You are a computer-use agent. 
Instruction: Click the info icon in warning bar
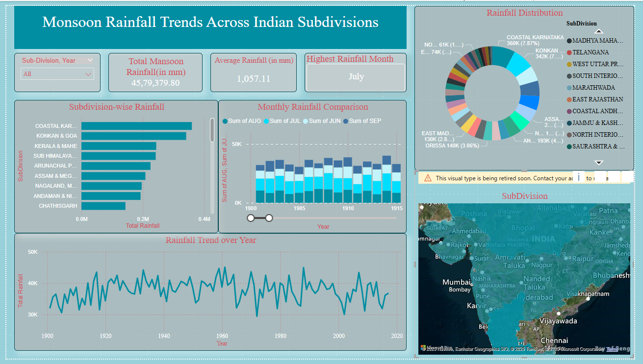click(x=579, y=177)
